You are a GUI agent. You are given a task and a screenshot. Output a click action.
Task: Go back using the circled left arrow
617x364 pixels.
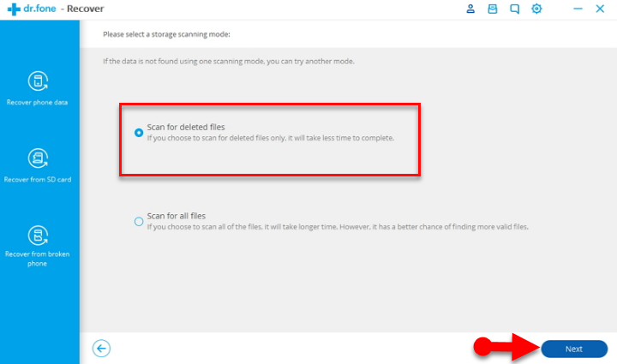[102, 348]
